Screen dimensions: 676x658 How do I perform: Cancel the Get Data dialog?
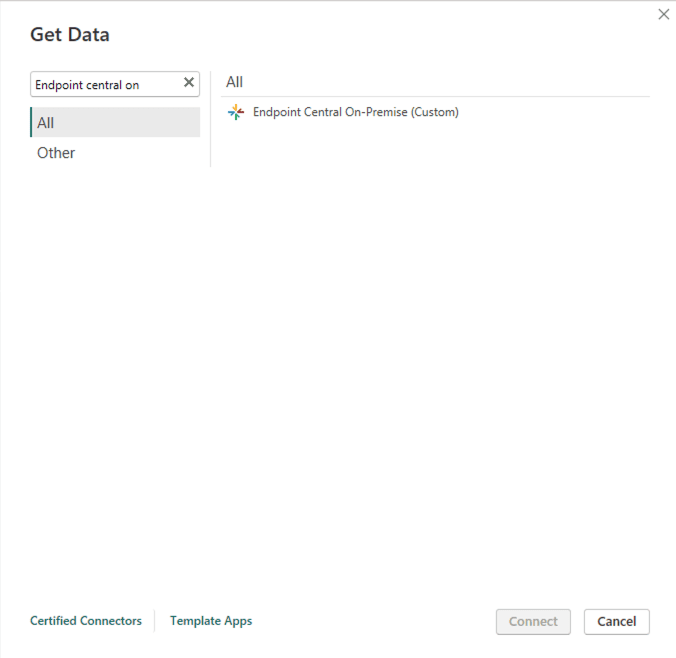[617, 621]
